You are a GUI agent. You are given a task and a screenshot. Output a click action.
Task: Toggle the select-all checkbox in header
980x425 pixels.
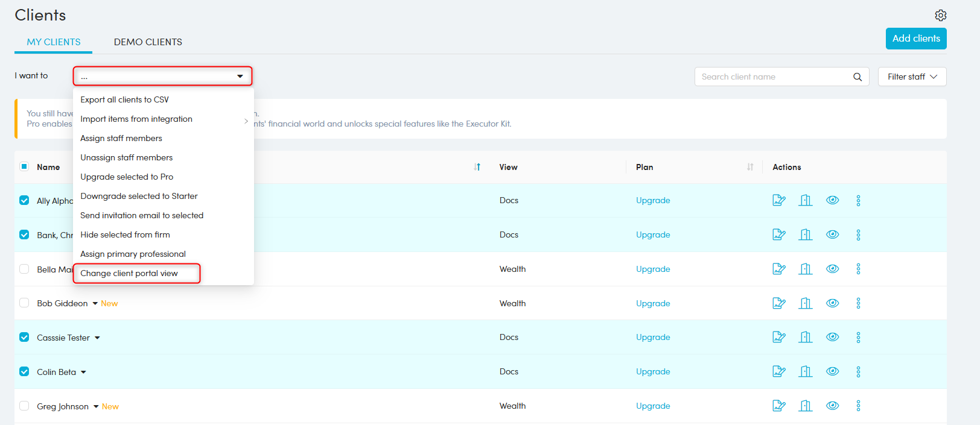[x=24, y=167]
